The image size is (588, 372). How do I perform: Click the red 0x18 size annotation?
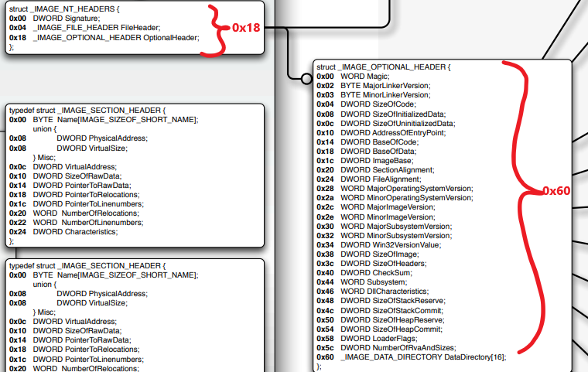pyautogui.click(x=245, y=27)
